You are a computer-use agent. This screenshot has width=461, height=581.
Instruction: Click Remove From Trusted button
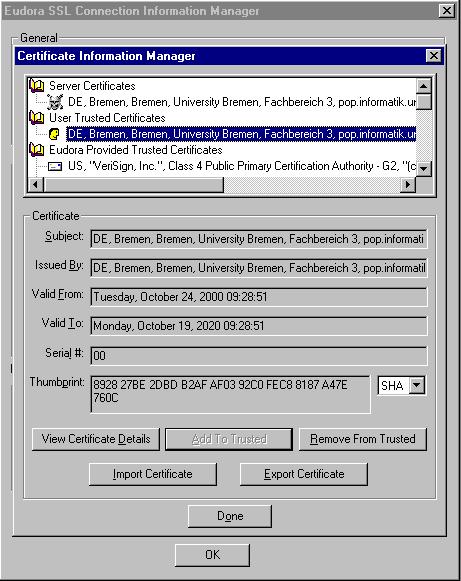tap(363, 439)
